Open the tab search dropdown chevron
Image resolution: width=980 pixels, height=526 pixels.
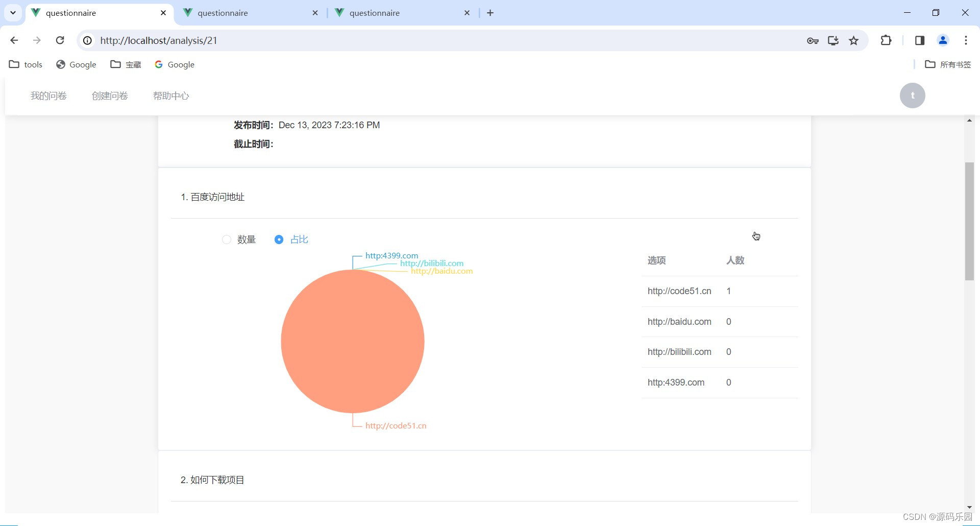click(x=13, y=13)
